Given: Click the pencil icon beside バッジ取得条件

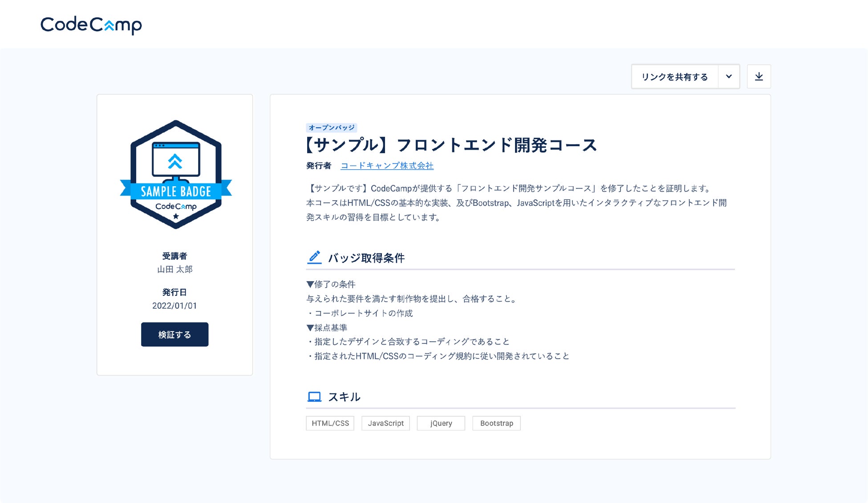Looking at the screenshot, I should click(314, 257).
